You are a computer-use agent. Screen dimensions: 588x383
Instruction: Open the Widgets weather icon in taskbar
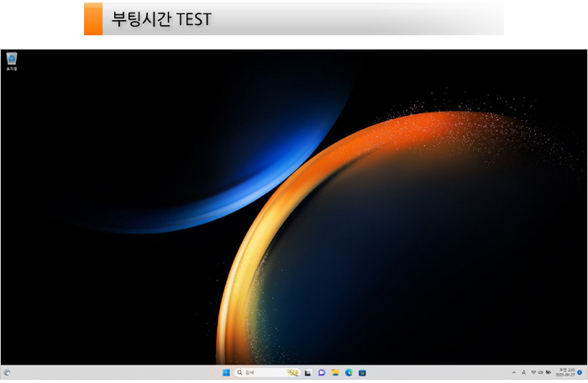[8, 372]
